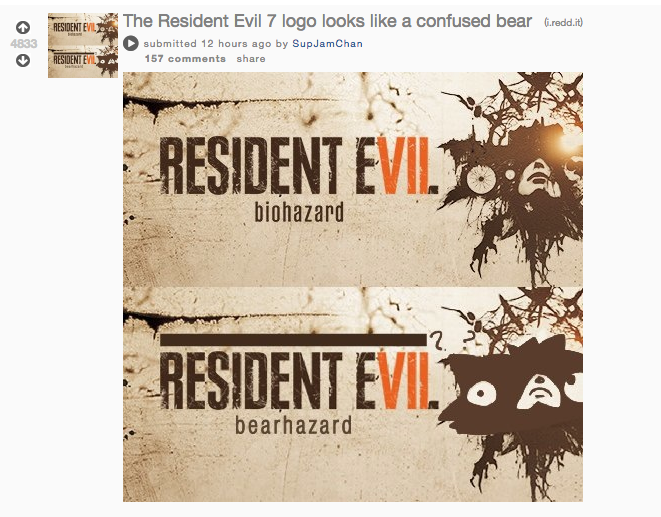The width and height of the screenshot is (661, 517).
Task: Visit the i.redd.it domain link
Action: (x=564, y=22)
